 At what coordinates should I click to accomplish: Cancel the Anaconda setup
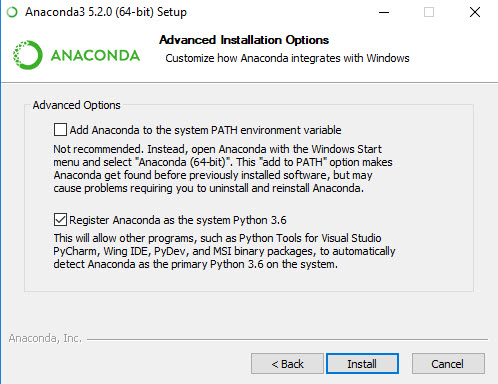pyautogui.click(x=448, y=364)
